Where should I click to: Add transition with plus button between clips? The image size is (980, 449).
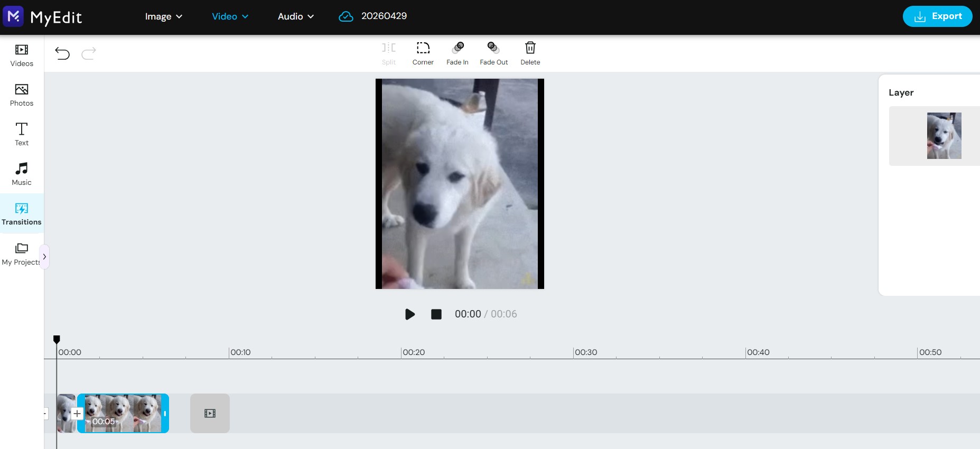77,414
